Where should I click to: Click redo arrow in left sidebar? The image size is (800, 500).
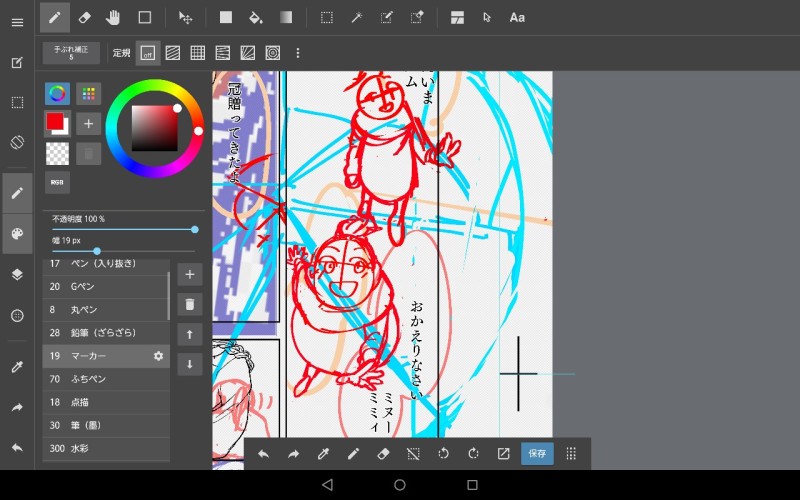pyautogui.click(x=17, y=407)
